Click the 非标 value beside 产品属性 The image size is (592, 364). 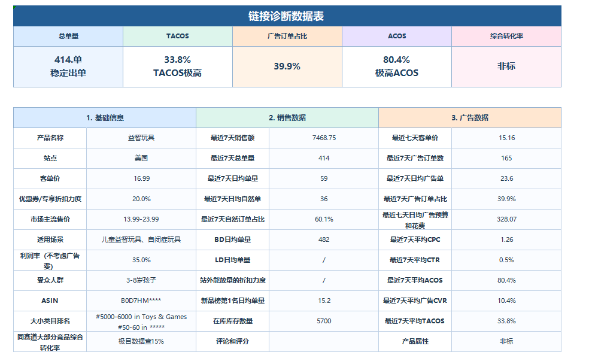[506, 342]
